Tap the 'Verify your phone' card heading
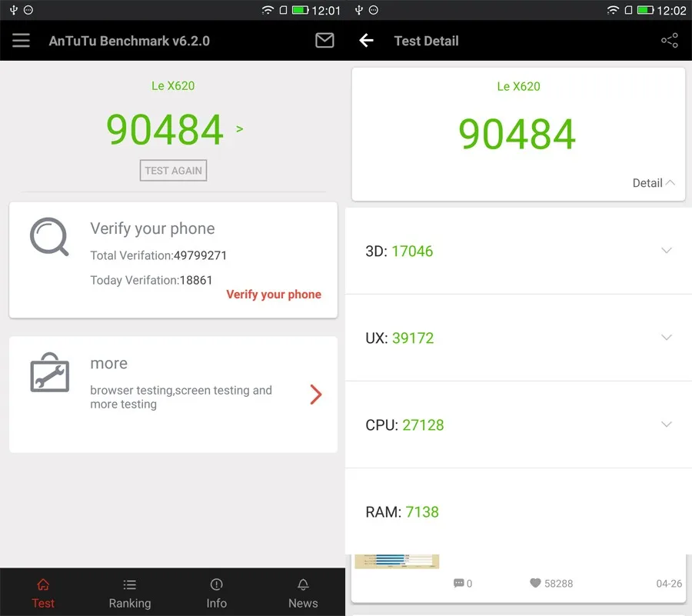The height and width of the screenshot is (616, 692). tap(152, 228)
